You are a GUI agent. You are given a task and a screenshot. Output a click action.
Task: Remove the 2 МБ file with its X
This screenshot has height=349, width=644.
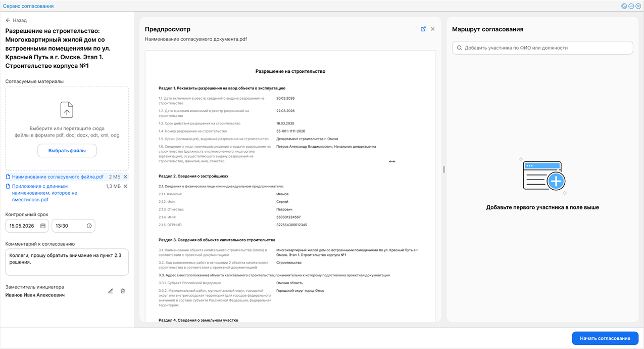[x=125, y=177]
